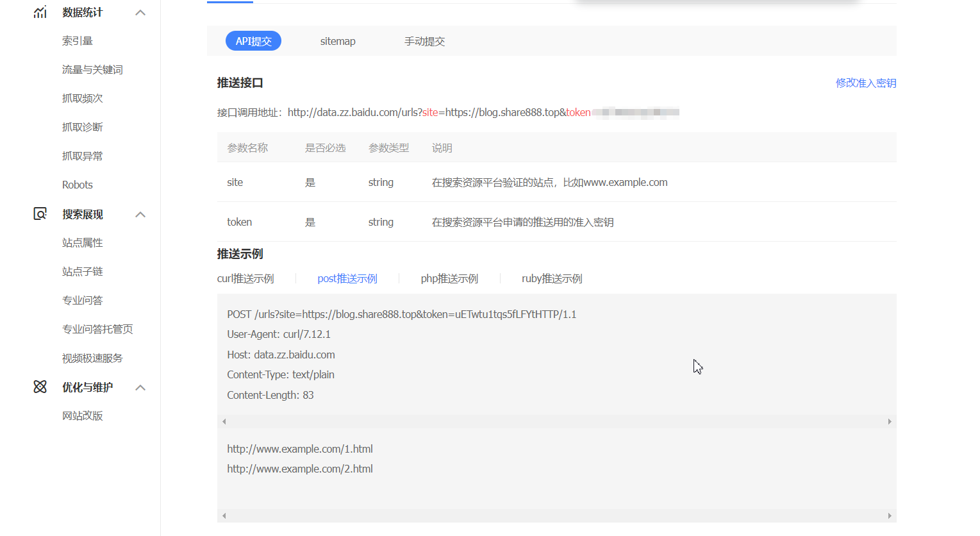Click right arrow of upper code scrollbar
Viewport: 980px width, 536px height.
point(890,421)
